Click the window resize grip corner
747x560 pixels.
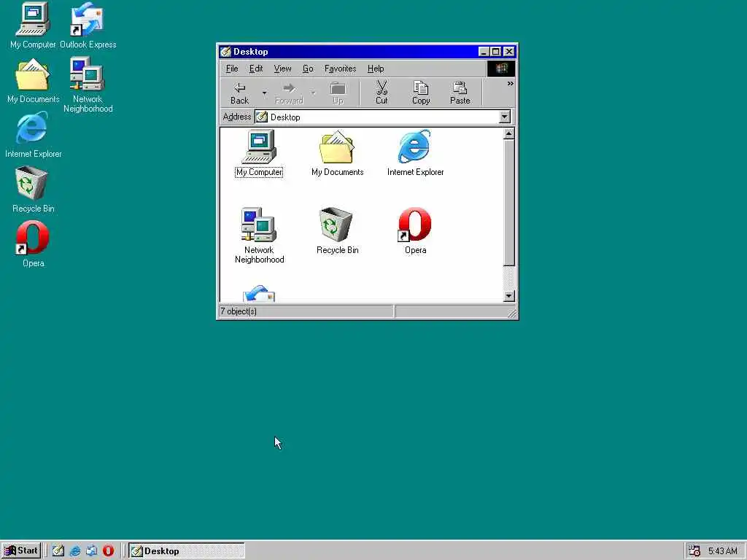pos(511,314)
